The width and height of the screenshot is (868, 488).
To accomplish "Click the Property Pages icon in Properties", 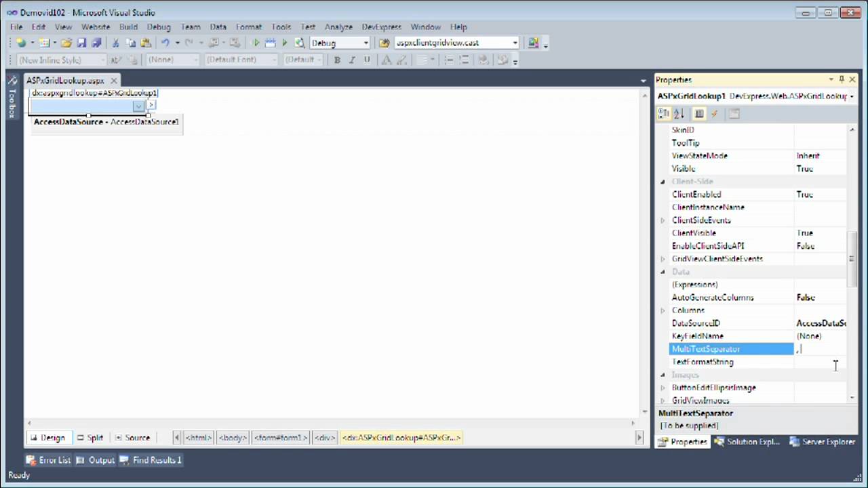I will click(x=734, y=114).
